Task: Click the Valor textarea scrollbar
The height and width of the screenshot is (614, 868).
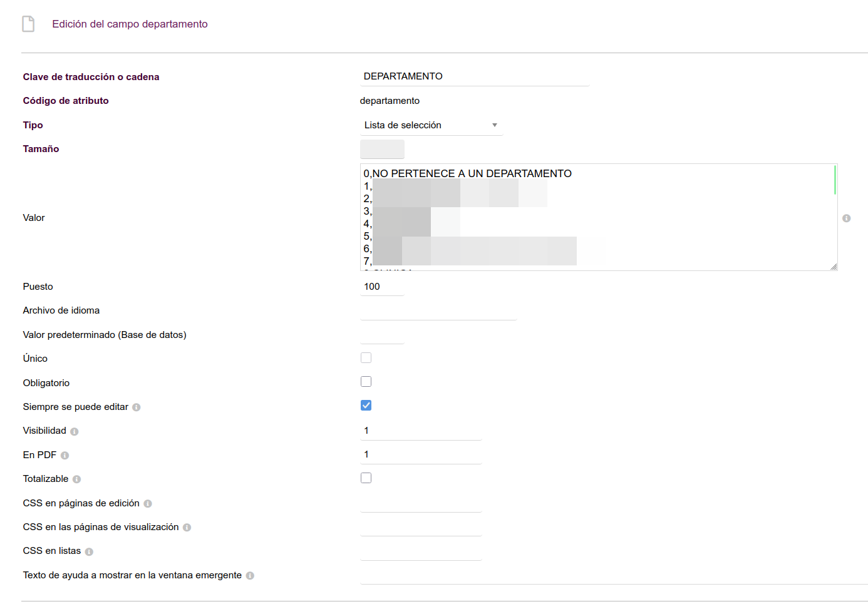Action: click(835, 180)
